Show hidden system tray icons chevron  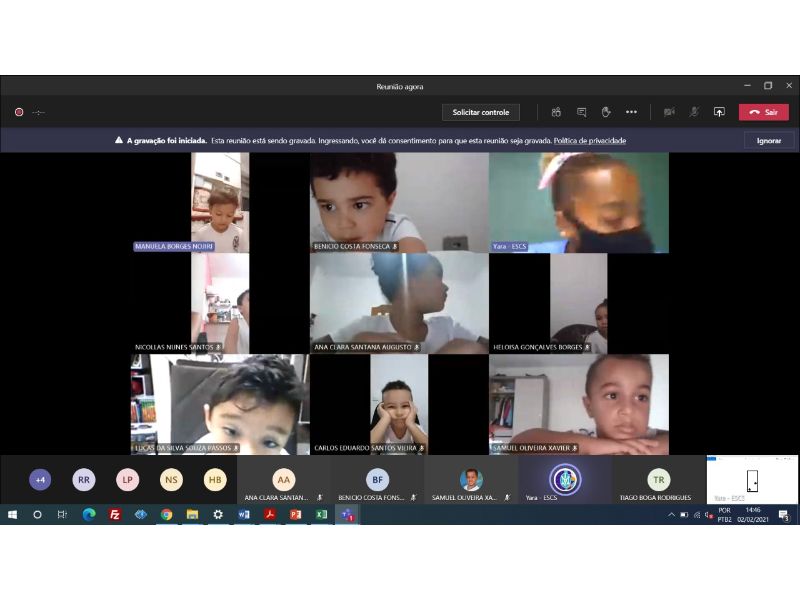point(671,515)
